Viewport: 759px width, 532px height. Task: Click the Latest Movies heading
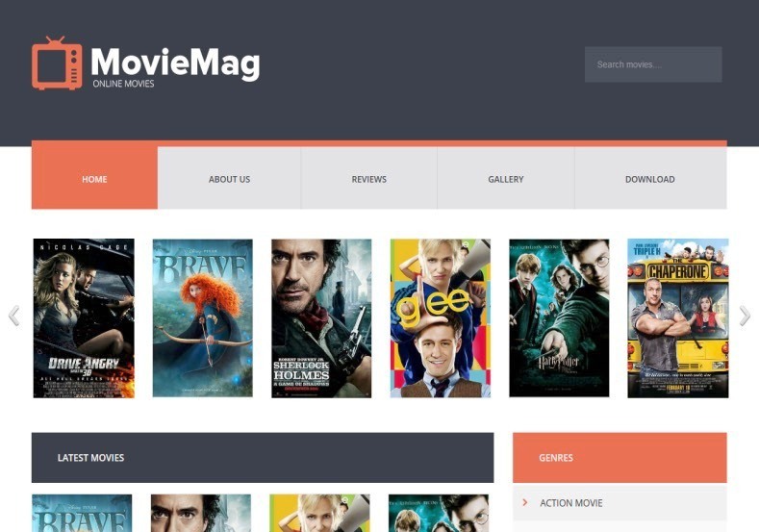[91, 458]
